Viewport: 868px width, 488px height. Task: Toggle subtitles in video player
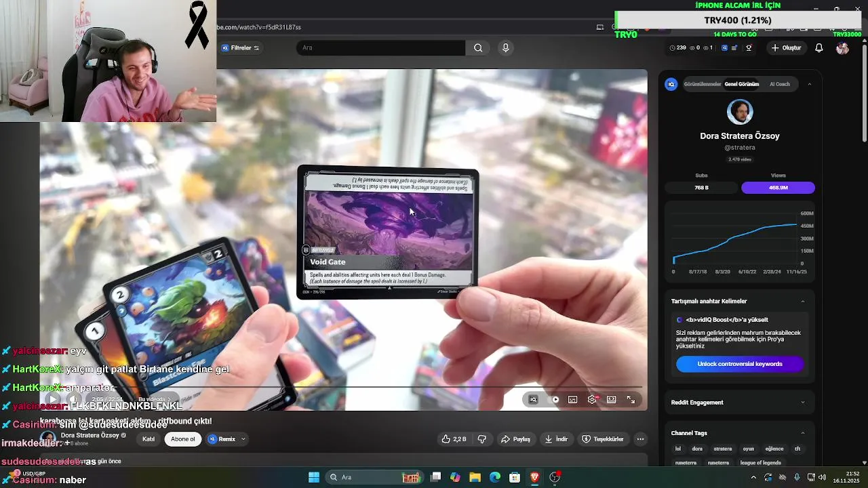(573, 400)
